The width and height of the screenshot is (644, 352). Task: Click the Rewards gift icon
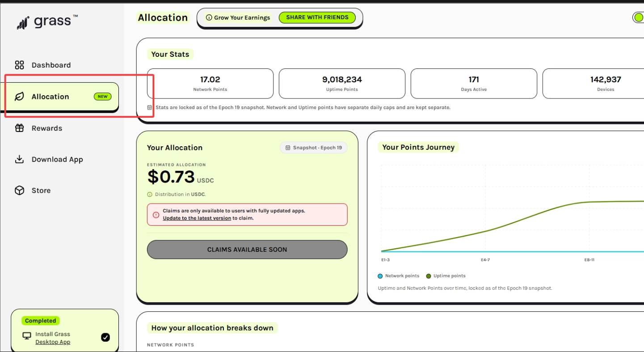[19, 128]
